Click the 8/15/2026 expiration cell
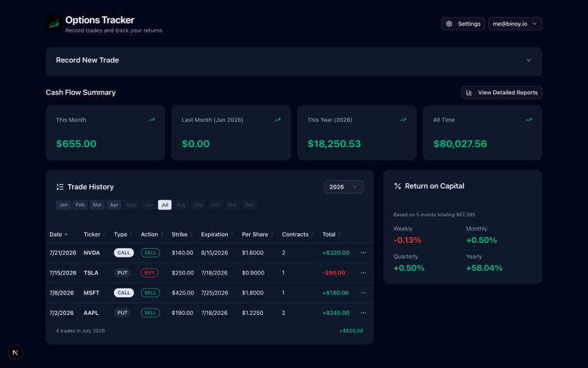This screenshot has height=368, width=588. (215, 252)
